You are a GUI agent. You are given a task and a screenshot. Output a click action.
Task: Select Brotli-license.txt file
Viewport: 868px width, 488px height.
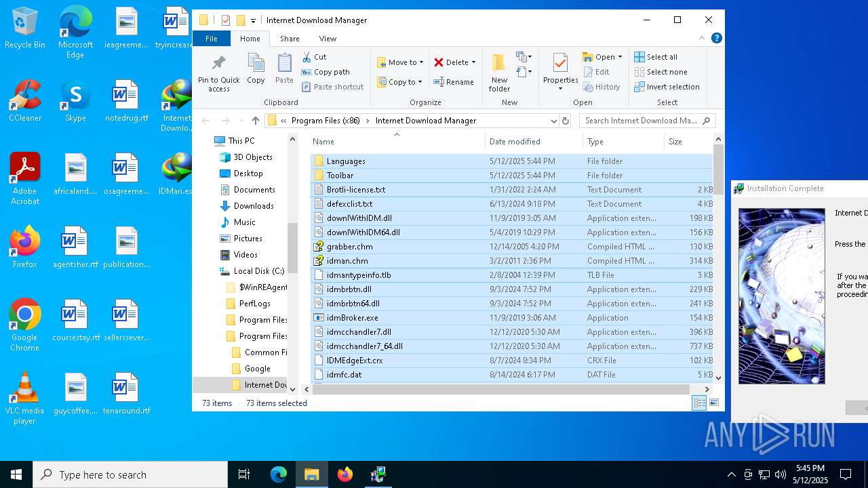point(512,190)
